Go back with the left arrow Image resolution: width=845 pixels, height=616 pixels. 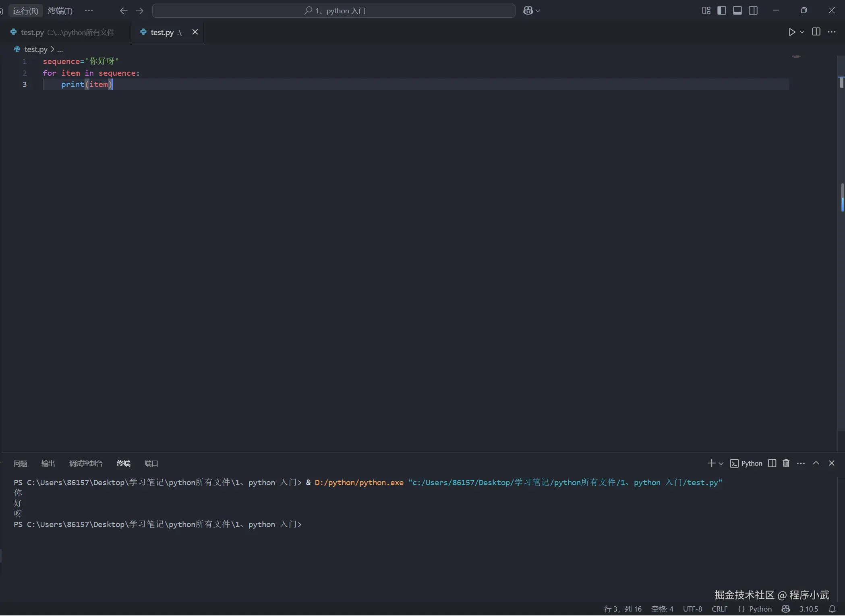pos(124,11)
